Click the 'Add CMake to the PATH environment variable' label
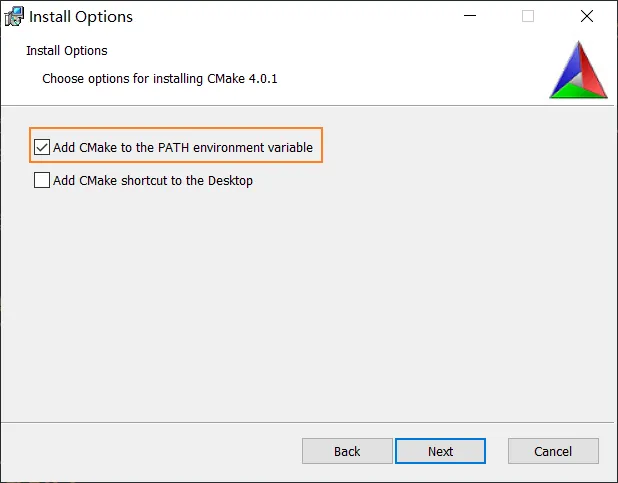This screenshot has height=483, width=618. [x=183, y=147]
